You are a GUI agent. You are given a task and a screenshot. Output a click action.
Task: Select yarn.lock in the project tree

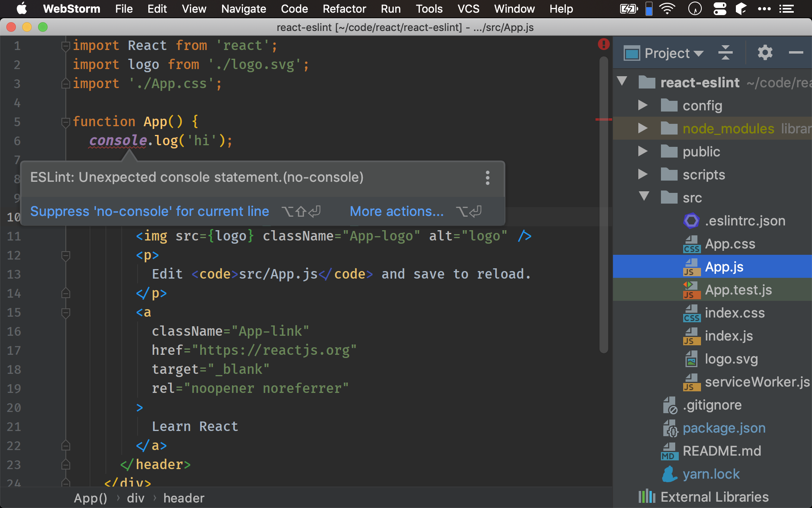(x=712, y=474)
